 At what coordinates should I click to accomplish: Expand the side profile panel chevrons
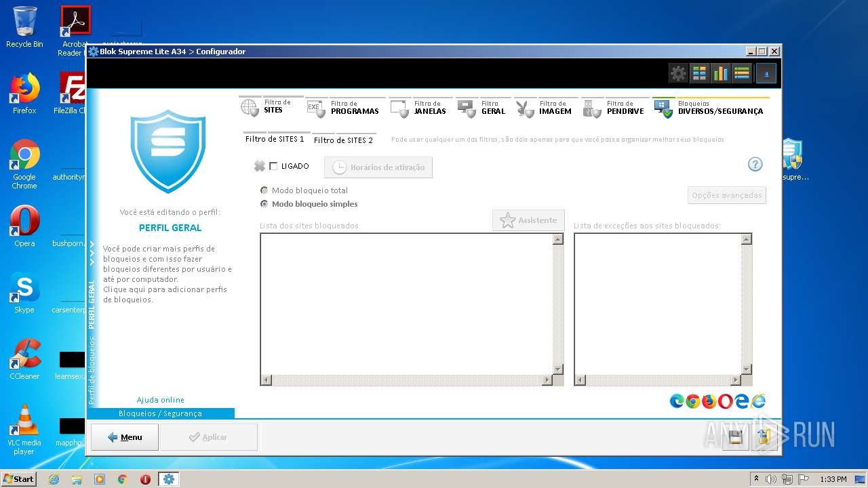pyautogui.click(x=92, y=254)
